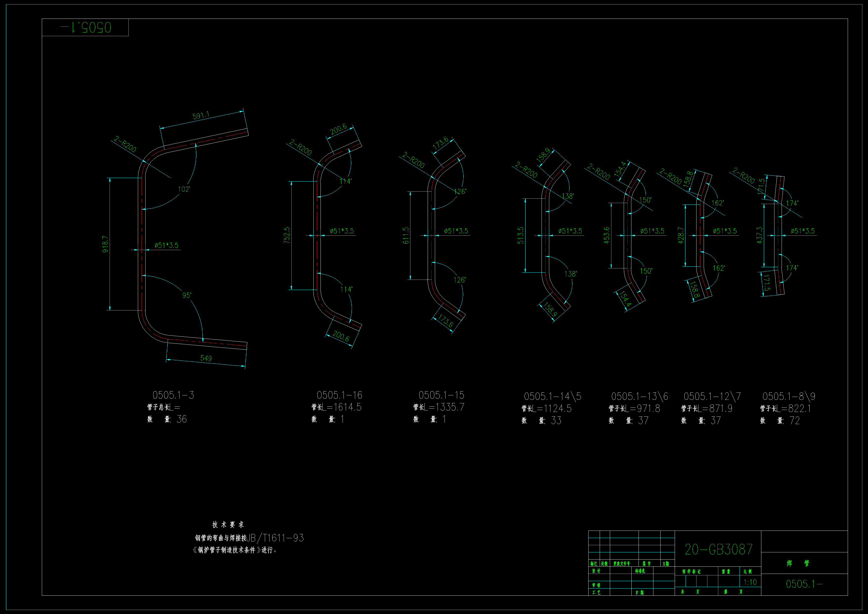The height and width of the screenshot is (614, 868).
Task: Select the title block cell "标准化"
Action: pos(640,571)
